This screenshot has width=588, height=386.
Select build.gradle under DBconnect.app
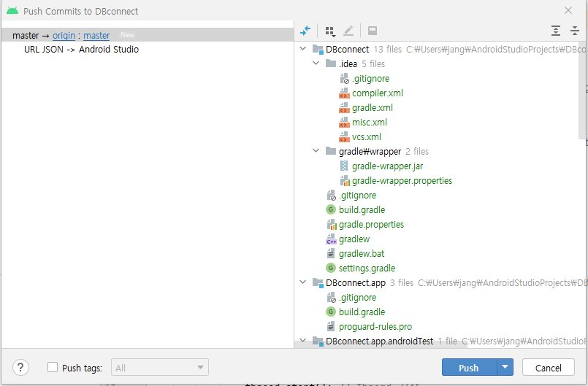362,312
